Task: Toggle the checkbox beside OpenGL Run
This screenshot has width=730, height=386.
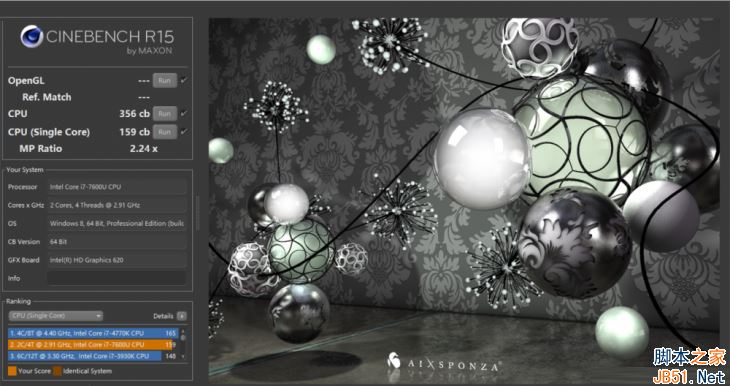Action: [x=184, y=81]
